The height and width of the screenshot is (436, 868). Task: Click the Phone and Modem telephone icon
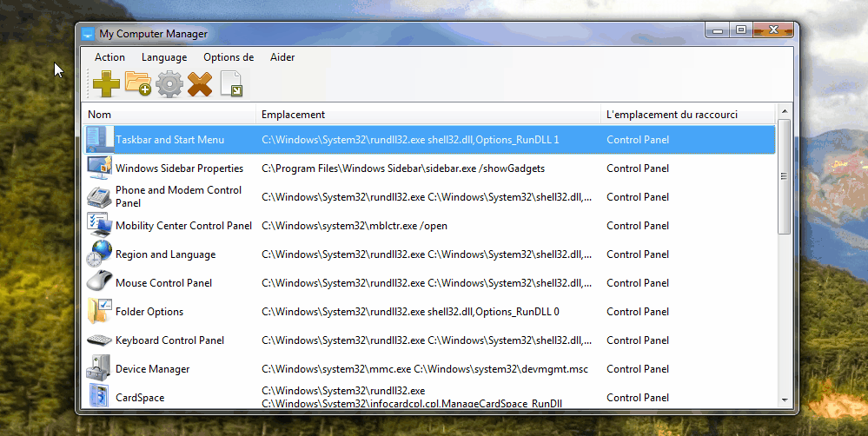[x=100, y=196]
